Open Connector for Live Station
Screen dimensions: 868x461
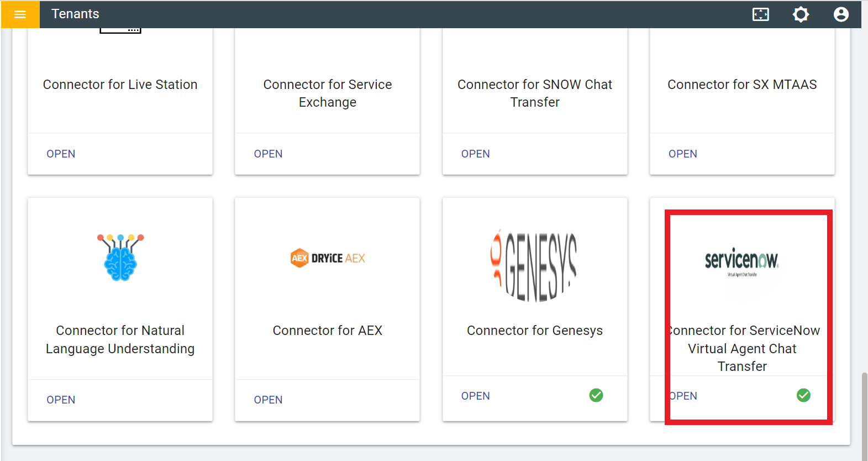point(61,154)
